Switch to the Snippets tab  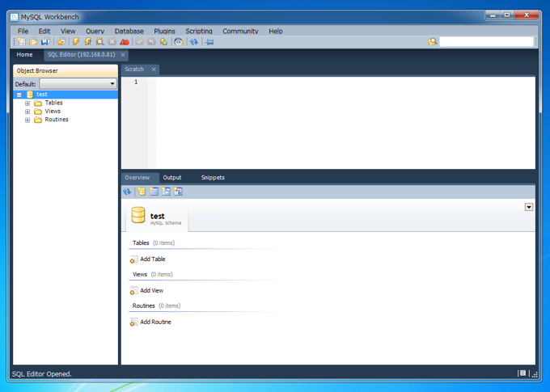(x=213, y=178)
